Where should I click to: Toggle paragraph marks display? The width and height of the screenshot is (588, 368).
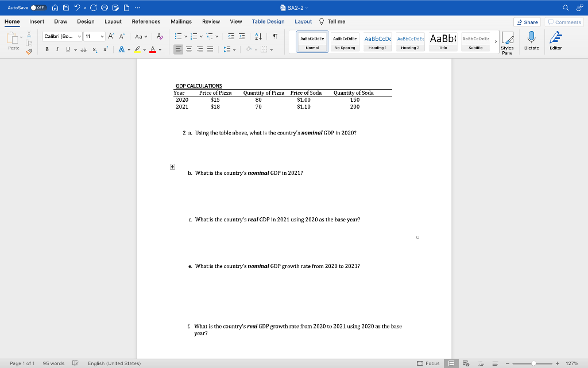pyautogui.click(x=275, y=36)
